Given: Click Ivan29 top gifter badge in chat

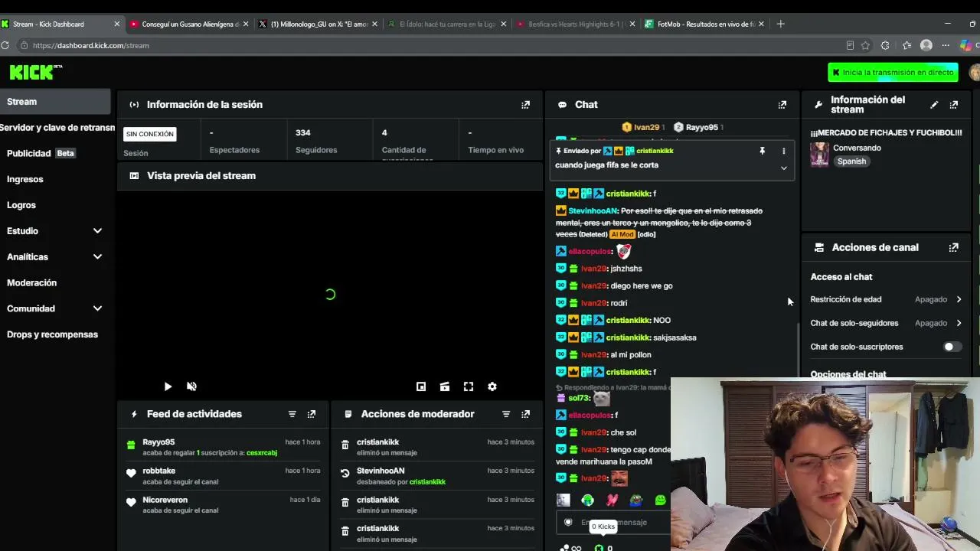Looking at the screenshot, I should click(x=642, y=127).
